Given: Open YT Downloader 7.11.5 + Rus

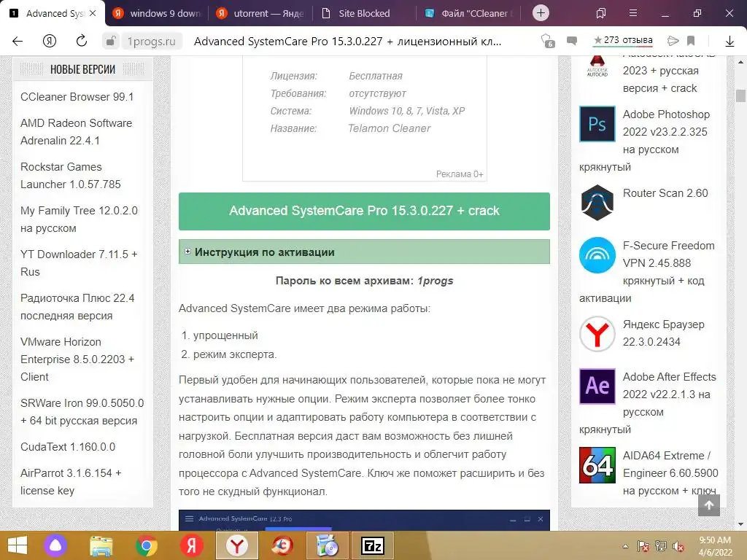Looking at the screenshot, I should click(x=79, y=262).
